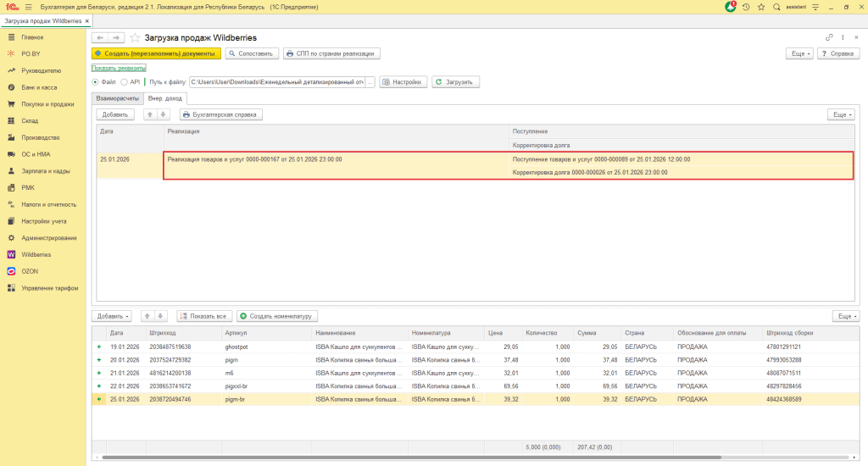Click the Показать все button
Screen dimensions: 868x466
click(x=204, y=316)
